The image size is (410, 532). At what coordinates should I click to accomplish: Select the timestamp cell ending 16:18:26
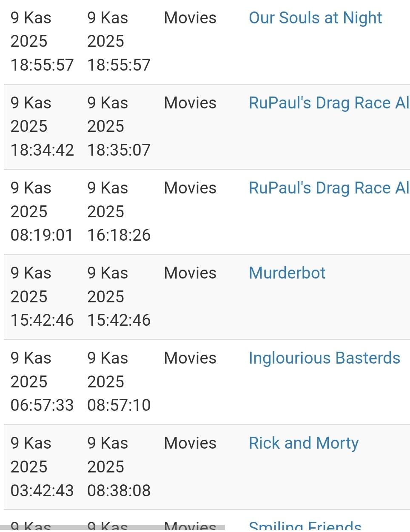[119, 211]
